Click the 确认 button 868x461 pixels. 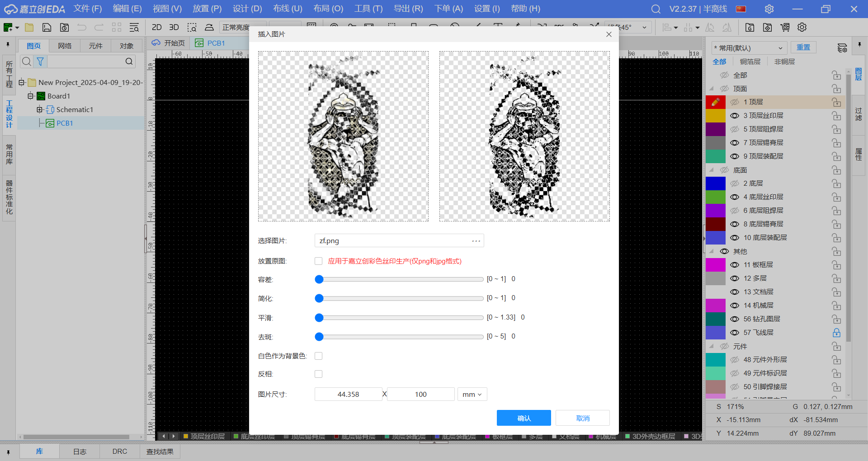[524, 418]
